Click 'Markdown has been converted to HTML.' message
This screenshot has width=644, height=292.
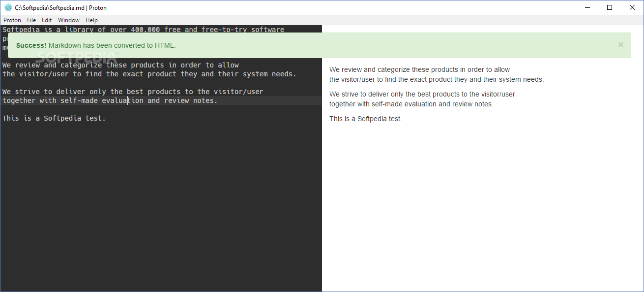pyautogui.click(x=112, y=45)
